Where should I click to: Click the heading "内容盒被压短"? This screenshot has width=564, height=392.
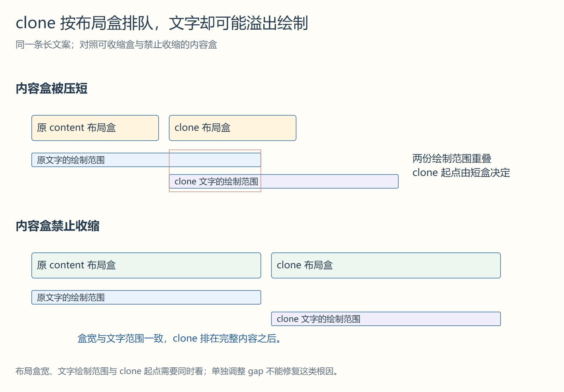pyautogui.click(x=51, y=88)
